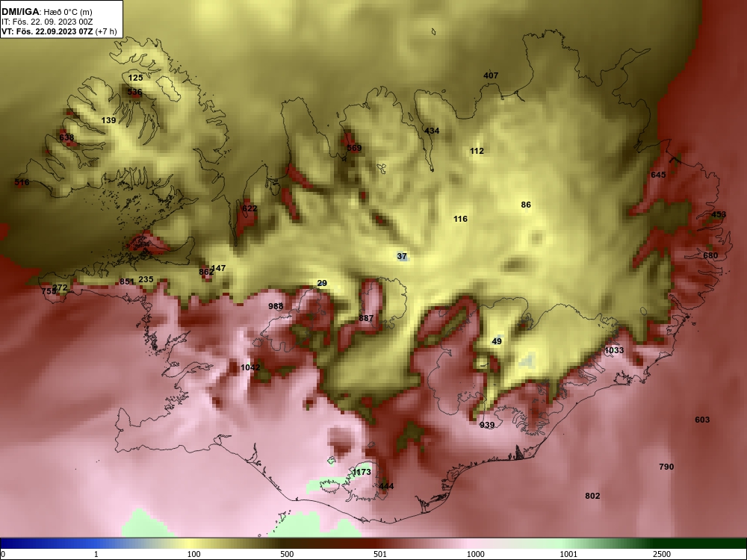This screenshot has width=747, height=560.
Task: Click the map value '1042'
Action: (x=250, y=367)
